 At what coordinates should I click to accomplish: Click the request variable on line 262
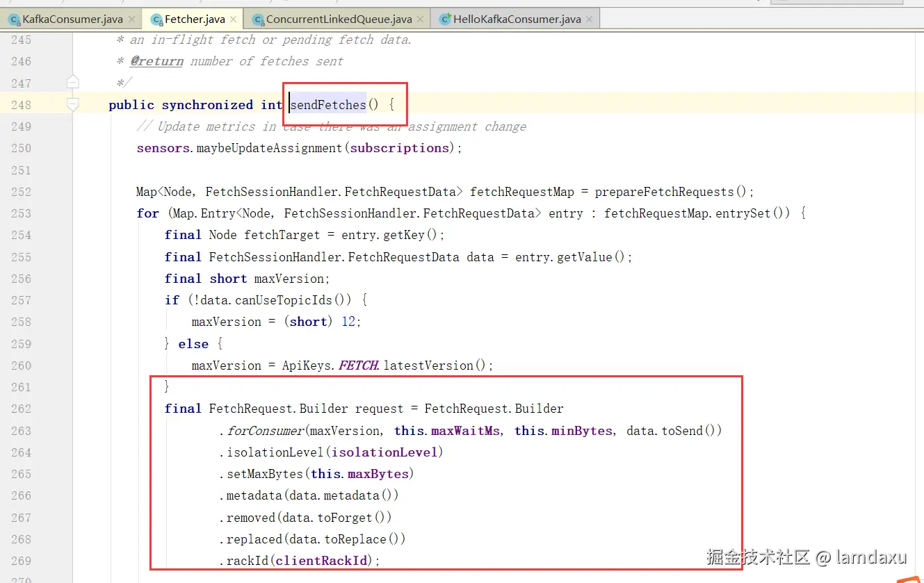click(379, 409)
